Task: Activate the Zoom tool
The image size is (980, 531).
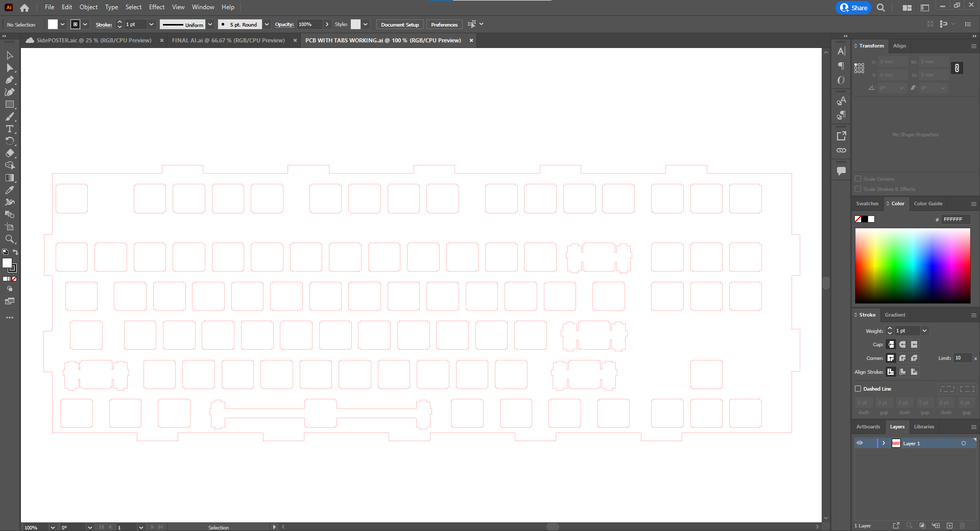Action: (10, 239)
